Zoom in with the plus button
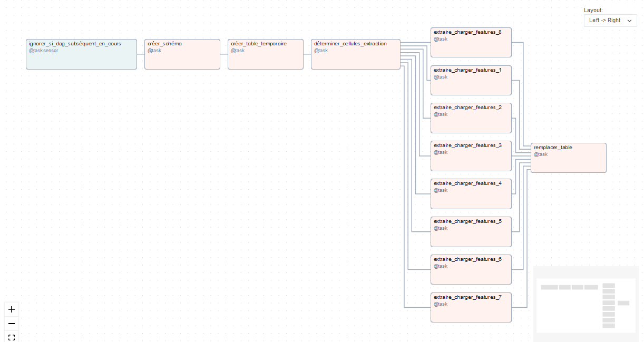The image size is (644, 342). [12, 309]
